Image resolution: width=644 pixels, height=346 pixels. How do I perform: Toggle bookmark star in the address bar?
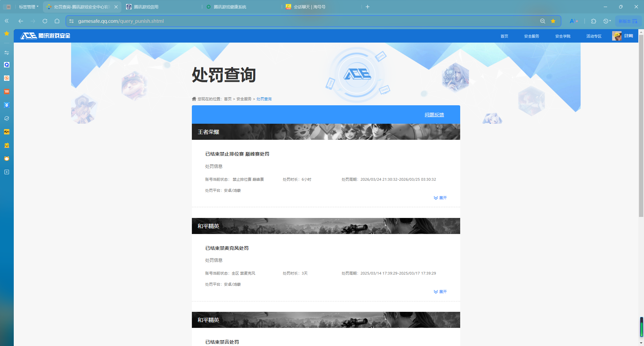click(x=553, y=21)
